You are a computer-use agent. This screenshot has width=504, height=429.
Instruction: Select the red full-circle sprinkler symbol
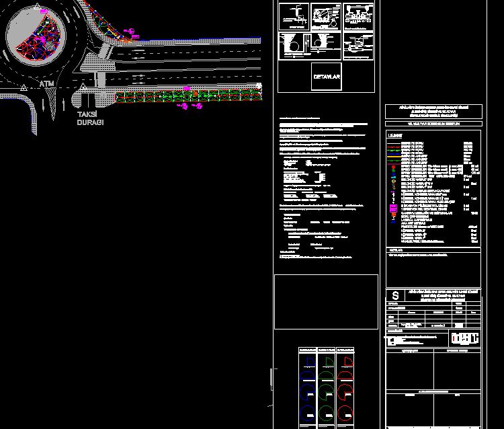tap(345, 412)
